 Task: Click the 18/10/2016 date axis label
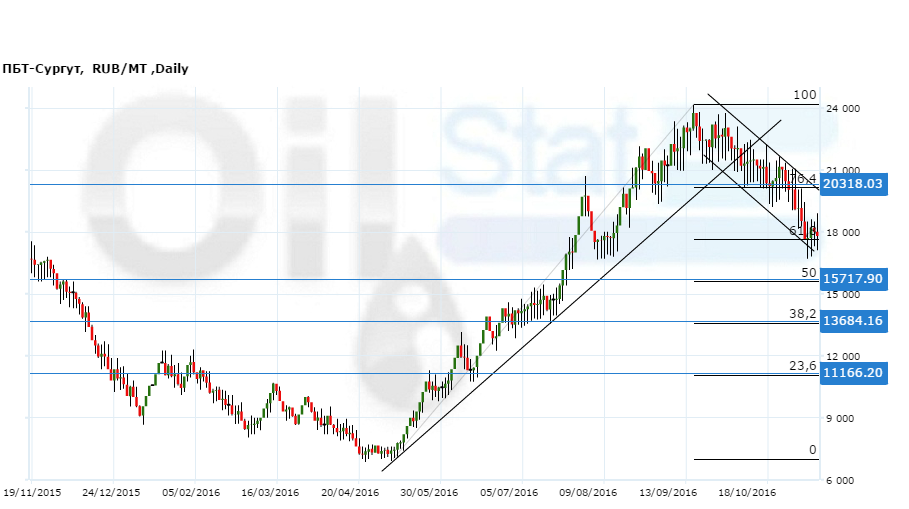[x=749, y=492]
